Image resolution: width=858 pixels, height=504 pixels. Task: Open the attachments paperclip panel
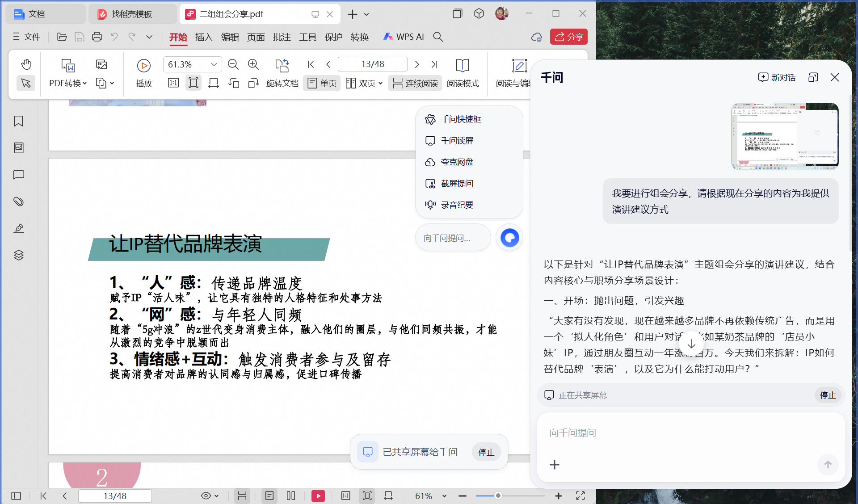coord(18,202)
